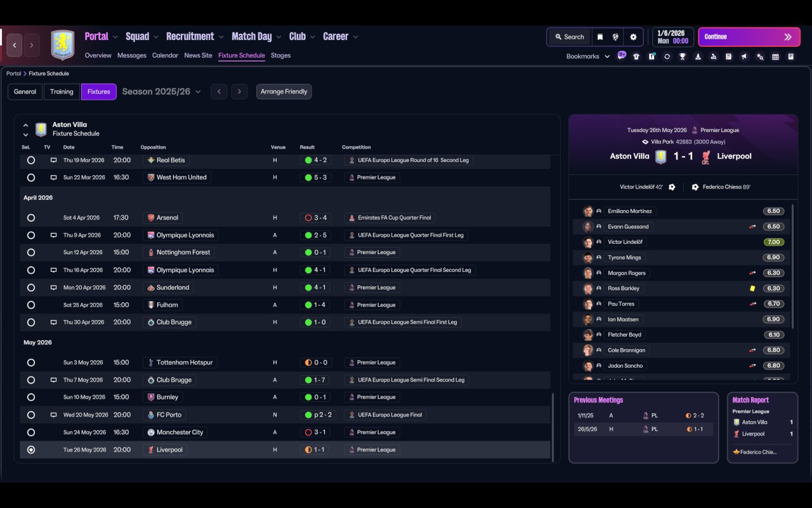
Task: Select the Manchester City fixture radio button
Action: (31, 432)
